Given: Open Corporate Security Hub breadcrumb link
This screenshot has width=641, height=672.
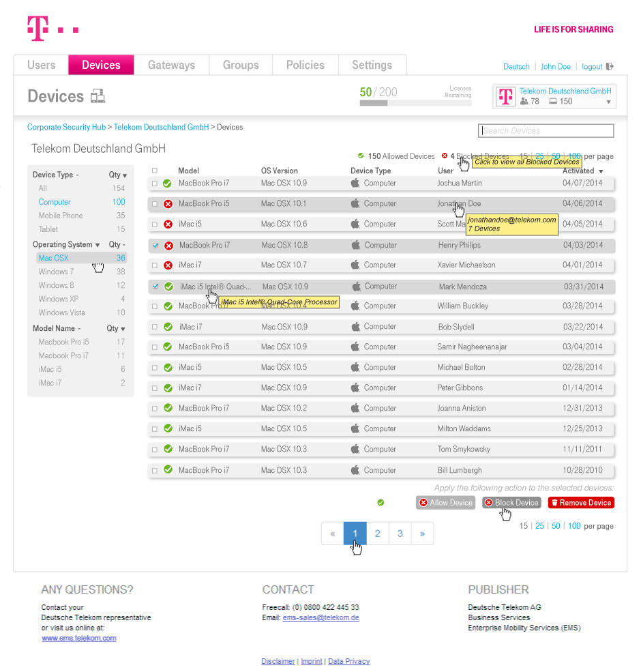Looking at the screenshot, I should coord(66,127).
